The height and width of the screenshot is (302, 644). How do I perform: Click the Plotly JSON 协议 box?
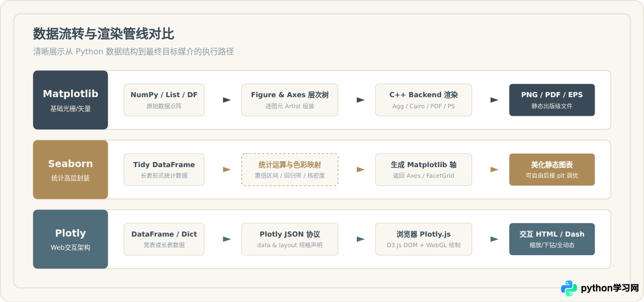(x=290, y=239)
